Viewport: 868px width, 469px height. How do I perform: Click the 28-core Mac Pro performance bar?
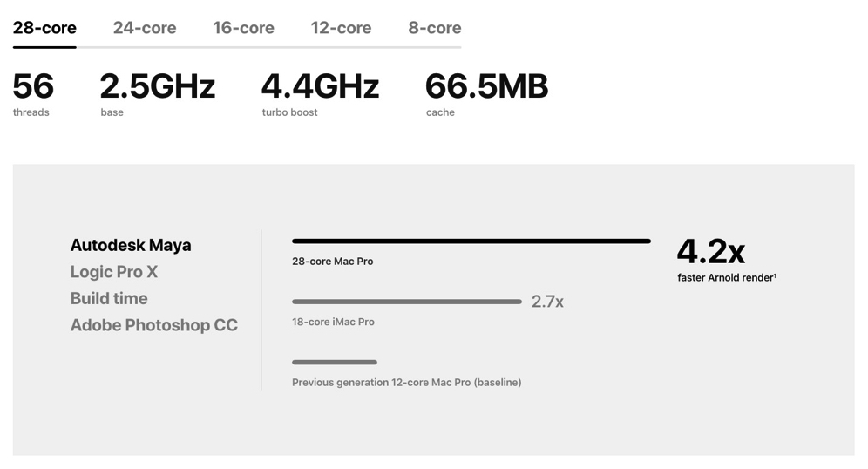(x=471, y=241)
